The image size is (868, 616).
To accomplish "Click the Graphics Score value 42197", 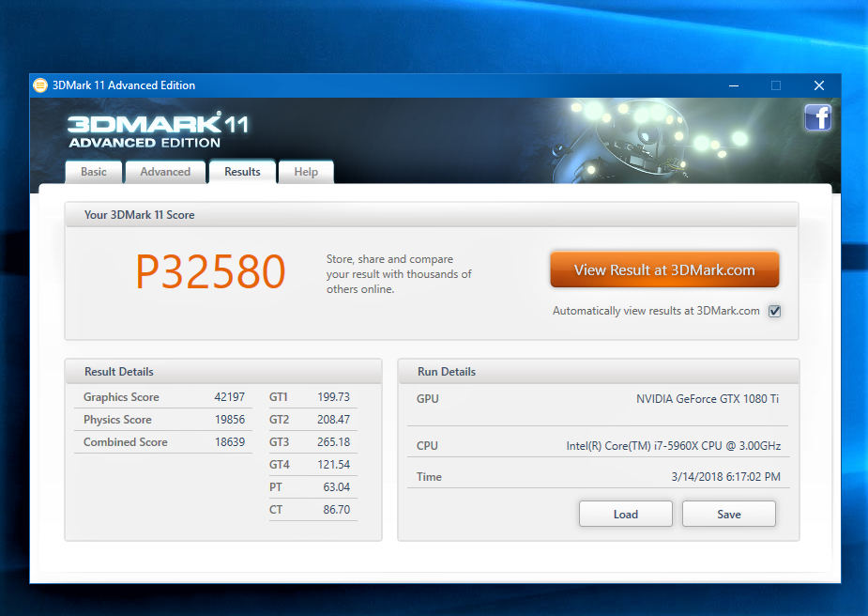I will (x=229, y=397).
